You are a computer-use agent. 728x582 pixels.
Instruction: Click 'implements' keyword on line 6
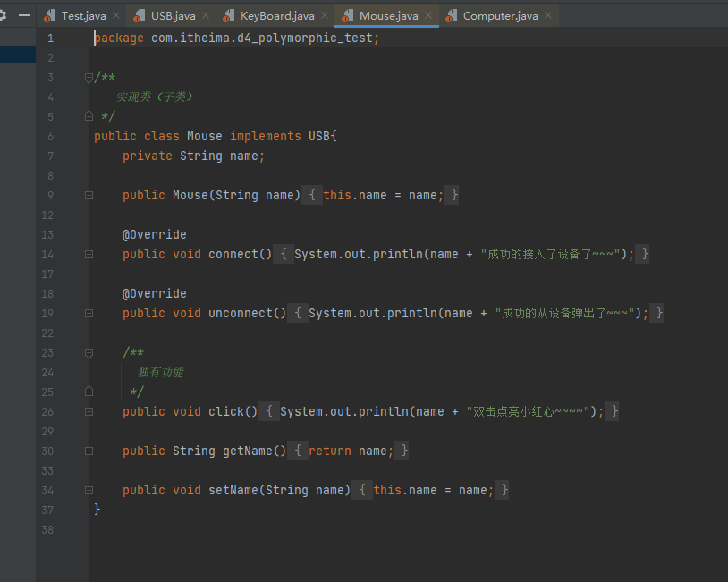(x=266, y=137)
